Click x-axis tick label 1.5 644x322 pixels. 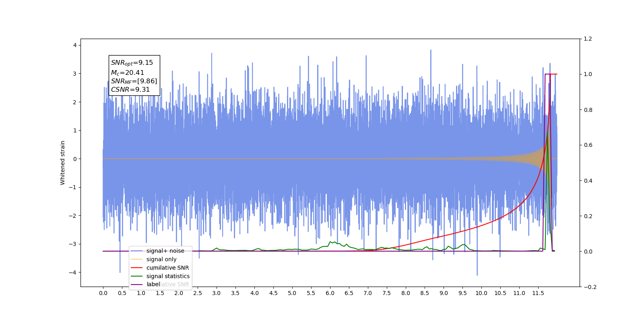[x=160, y=293]
